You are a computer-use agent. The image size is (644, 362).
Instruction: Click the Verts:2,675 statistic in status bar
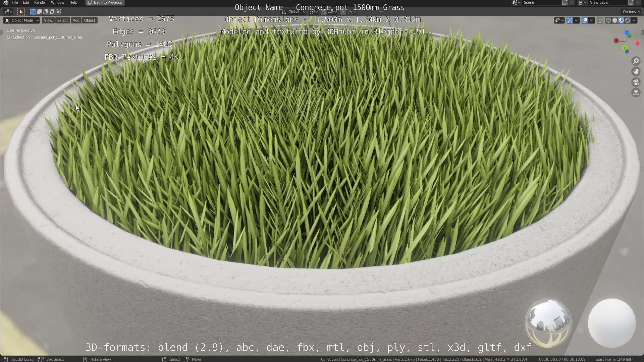tap(405, 359)
